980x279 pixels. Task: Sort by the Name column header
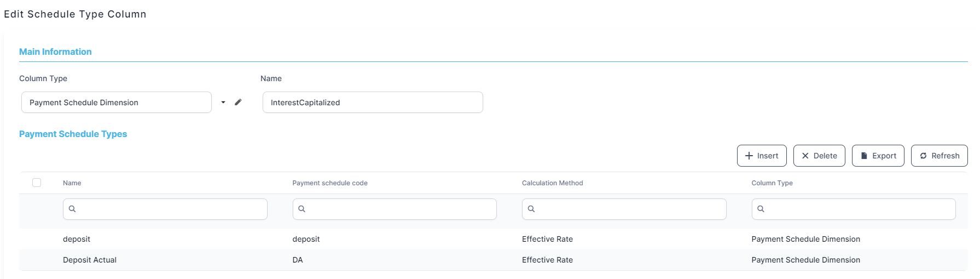72,183
